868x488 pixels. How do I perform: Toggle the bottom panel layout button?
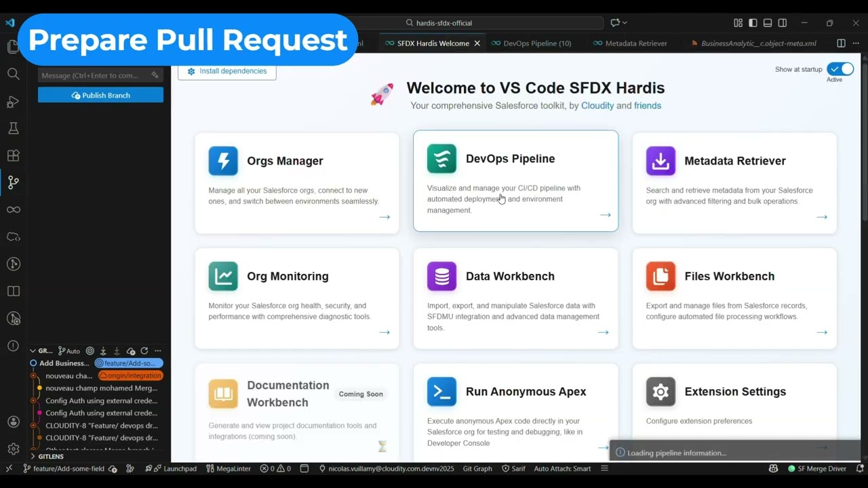point(768,22)
